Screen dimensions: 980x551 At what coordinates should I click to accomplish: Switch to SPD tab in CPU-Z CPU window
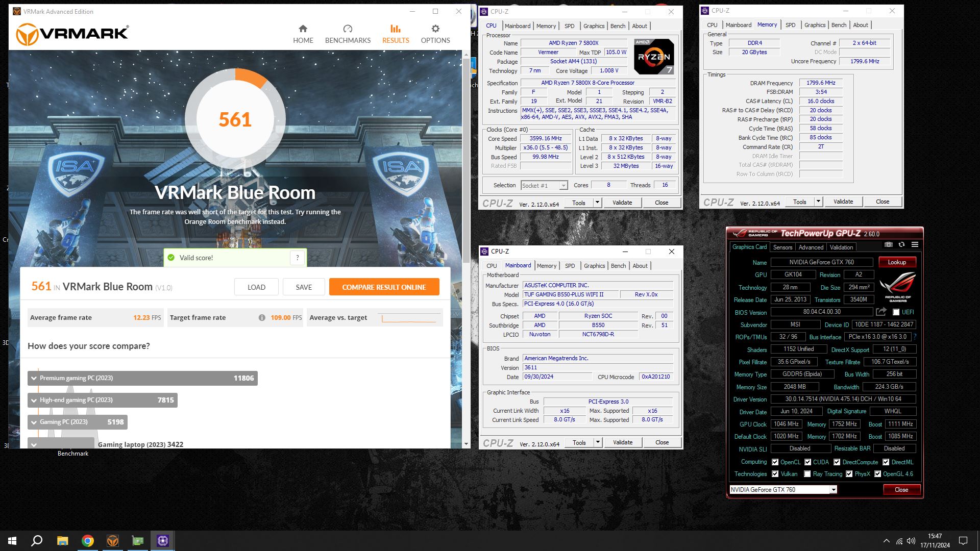[569, 26]
